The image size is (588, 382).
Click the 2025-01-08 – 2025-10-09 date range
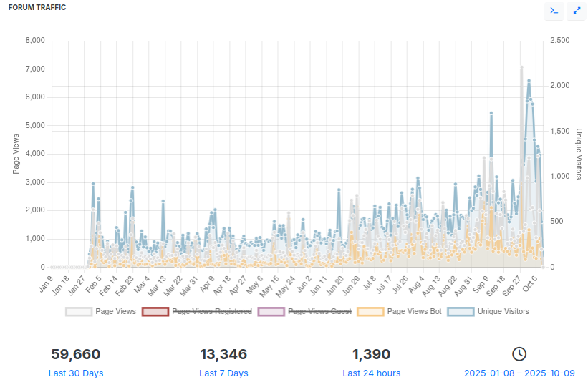[519, 373]
